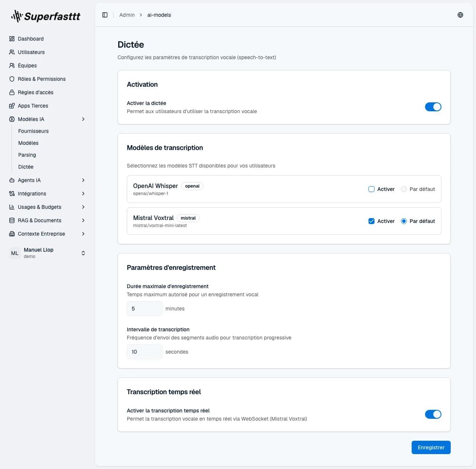Screen dimensions: 476x469
Task: Expand the RAG & Documents chevron
Action: pos(83,220)
